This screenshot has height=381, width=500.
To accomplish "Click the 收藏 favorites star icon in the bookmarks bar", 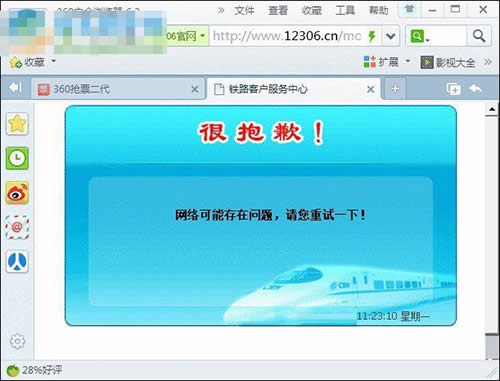I will coord(16,62).
